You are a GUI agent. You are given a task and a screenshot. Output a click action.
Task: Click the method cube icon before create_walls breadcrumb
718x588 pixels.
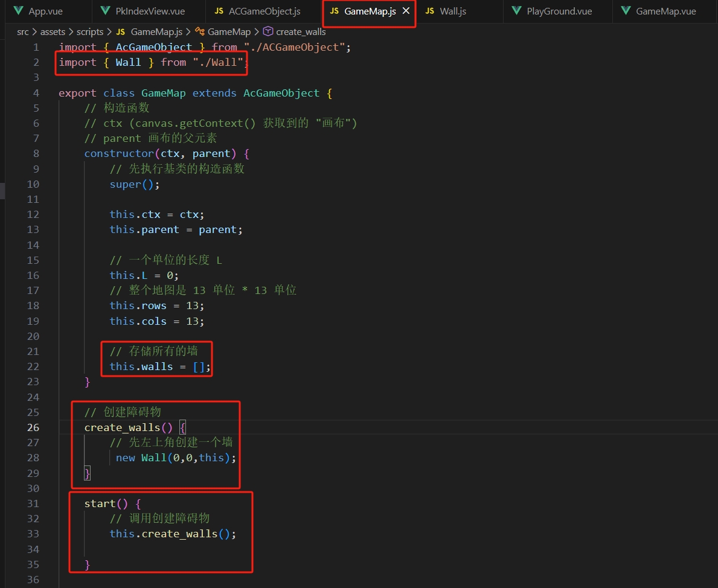[x=268, y=32]
